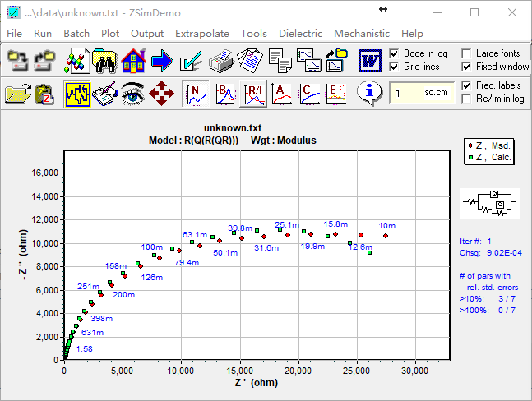Click the save data file icon

[x=44, y=61]
